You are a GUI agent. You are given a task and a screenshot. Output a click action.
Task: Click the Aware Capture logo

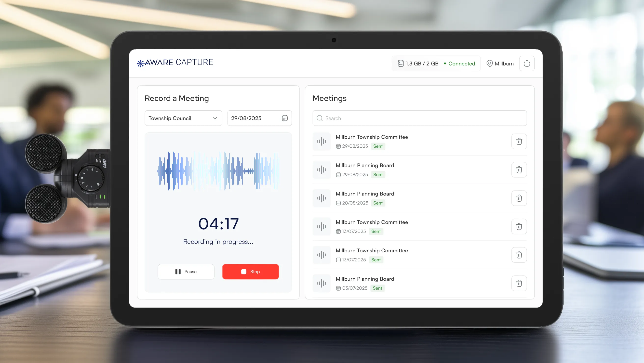pyautogui.click(x=175, y=63)
